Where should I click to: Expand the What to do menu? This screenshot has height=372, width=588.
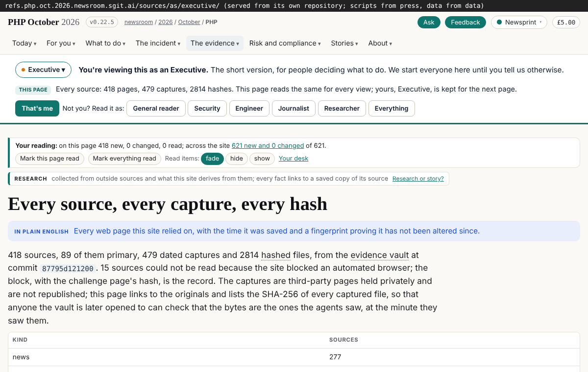pos(105,43)
